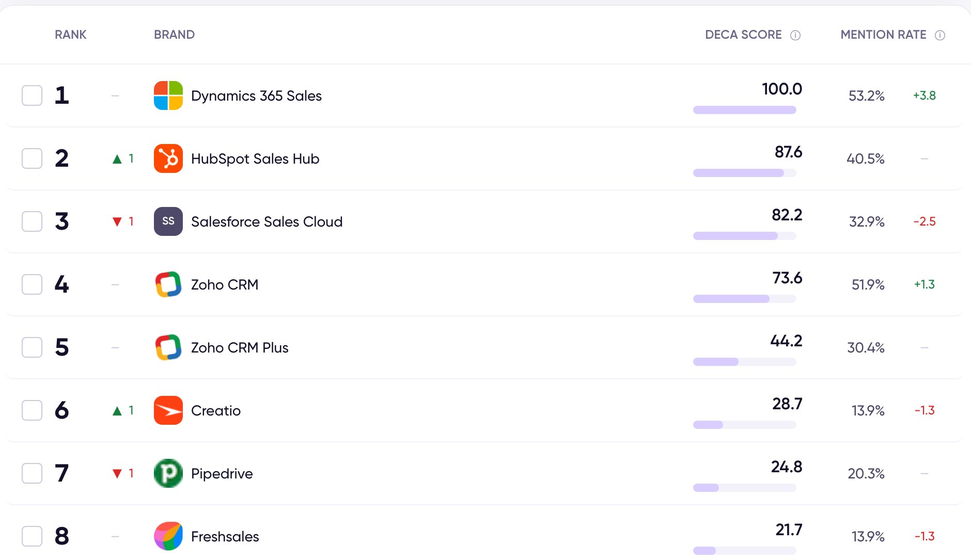The height and width of the screenshot is (560, 971).
Task: Click the 21.7 DECA score value
Action: pos(789,530)
